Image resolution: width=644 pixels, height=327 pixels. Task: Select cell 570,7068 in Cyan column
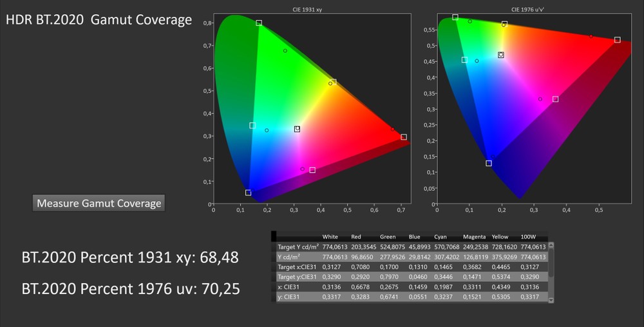coord(447,247)
